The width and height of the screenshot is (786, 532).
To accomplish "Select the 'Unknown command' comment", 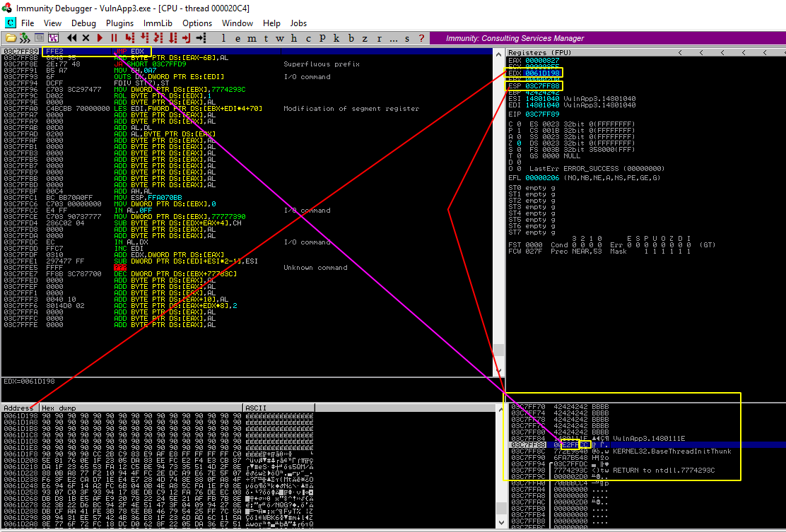I will [x=315, y=268].
